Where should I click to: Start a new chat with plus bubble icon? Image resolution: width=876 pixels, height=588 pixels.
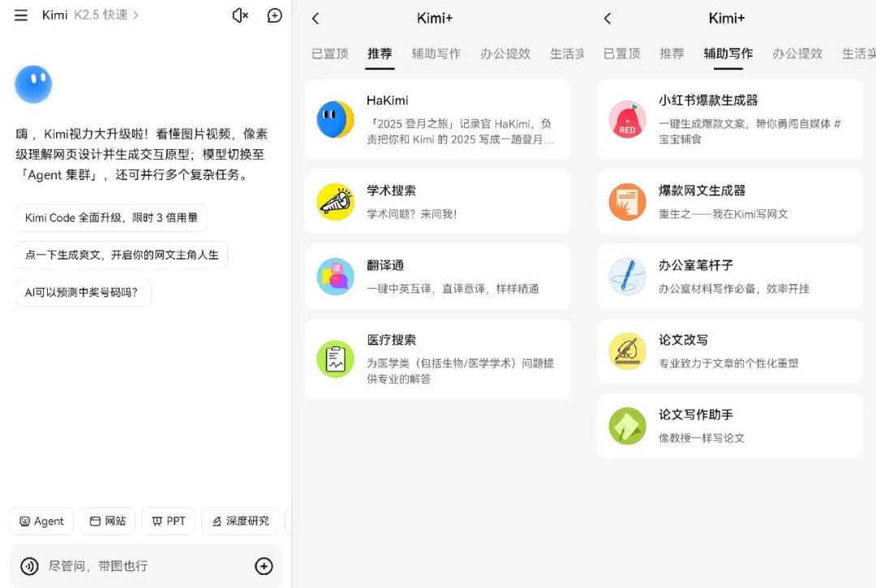pyautogui.click(x=274, y=15)
